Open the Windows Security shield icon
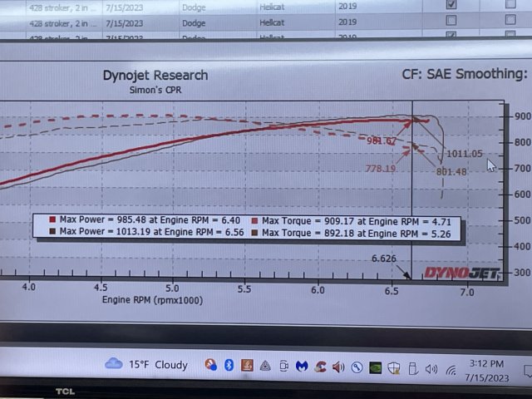 click(x=393, y=368)
